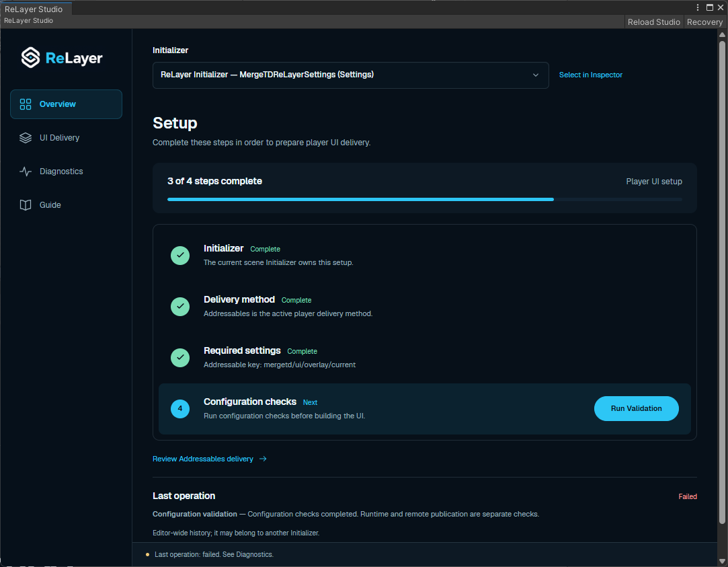
Task: Click "Complete" label next to Delivery method
Action: click(296, 300)
